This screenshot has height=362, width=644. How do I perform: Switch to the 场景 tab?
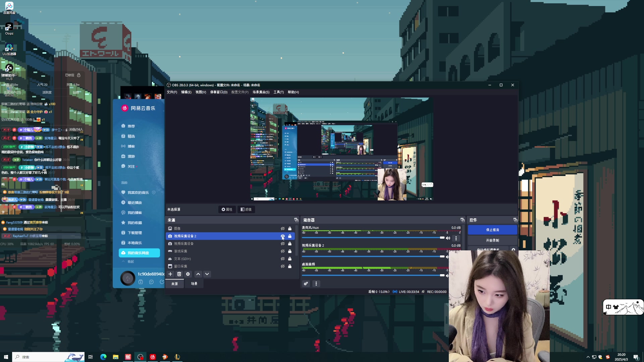(x=194, y=284)
